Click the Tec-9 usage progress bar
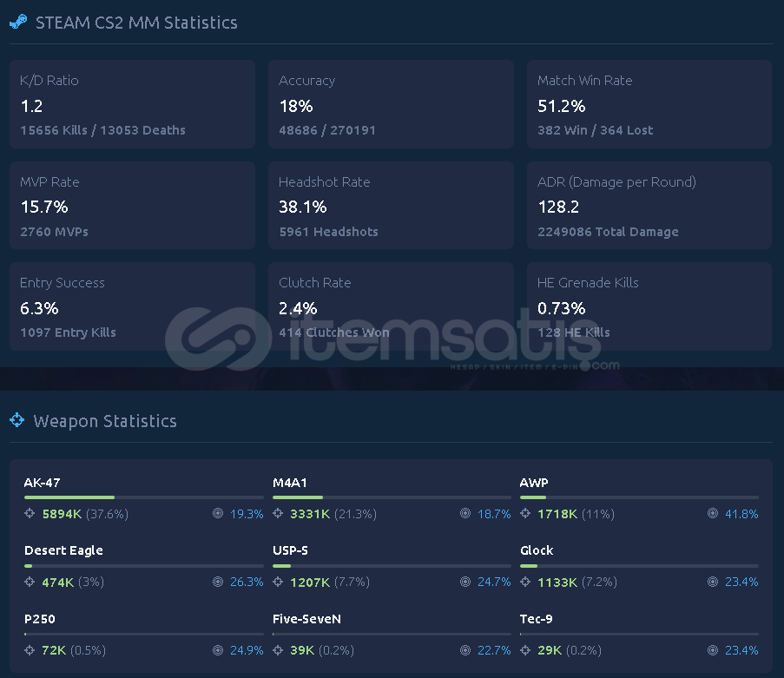784x678 pixels. 640,634
